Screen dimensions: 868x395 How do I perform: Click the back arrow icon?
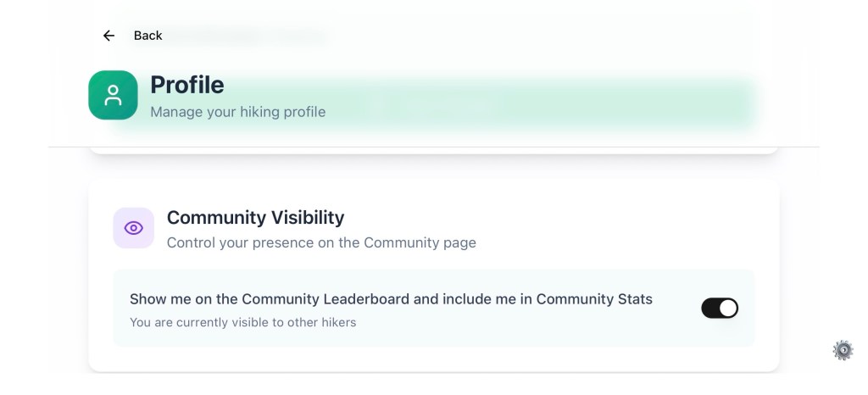click(x=108, y=36)
